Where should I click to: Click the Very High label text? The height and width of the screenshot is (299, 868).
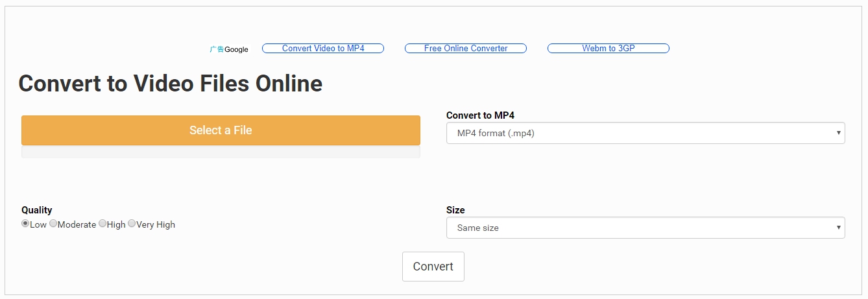[x=156, y=224]
